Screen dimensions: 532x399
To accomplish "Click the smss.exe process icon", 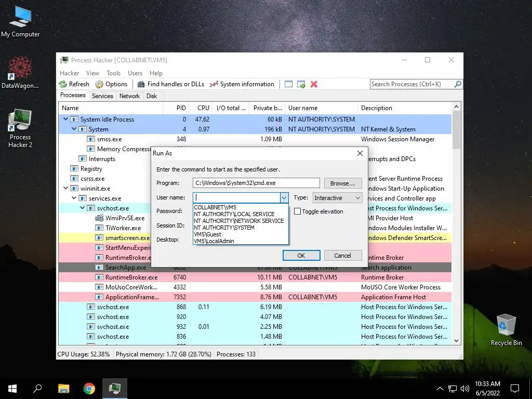I will pyautogui.click(x=90, y=139).
